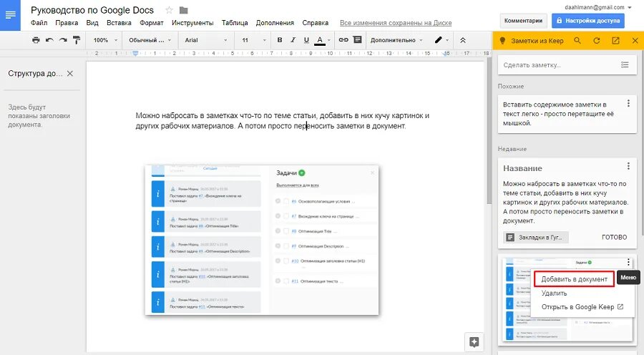Viewport: 644px width, 355px height.
Task: Toggle italic formatting
Action: pyautogui.click(x=293, y=40)
